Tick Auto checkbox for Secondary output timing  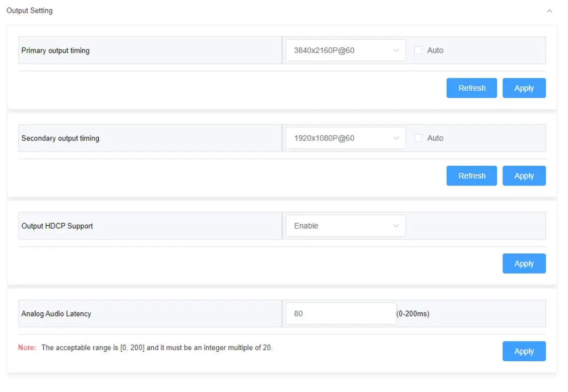coord(418,138)
